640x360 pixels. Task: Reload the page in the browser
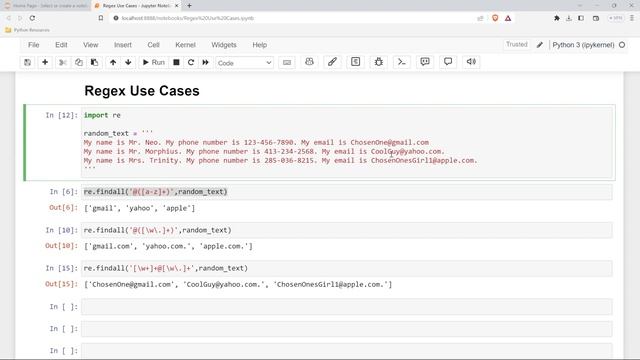(32, 18)
